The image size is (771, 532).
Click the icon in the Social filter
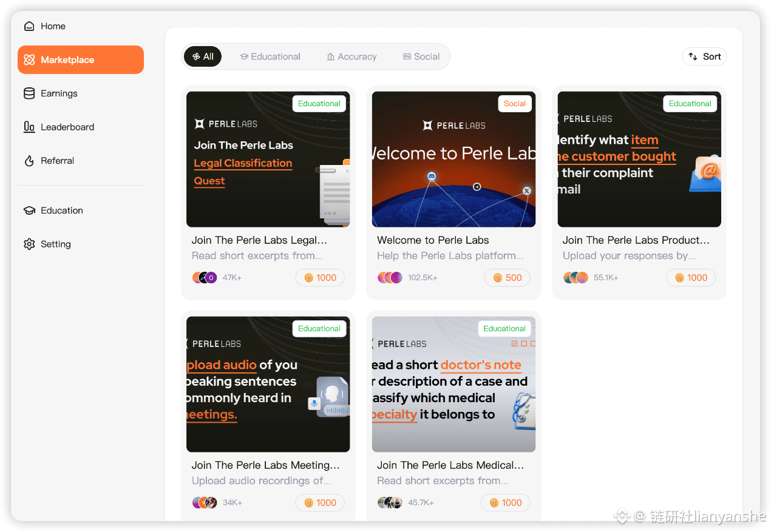coord(407,56)
